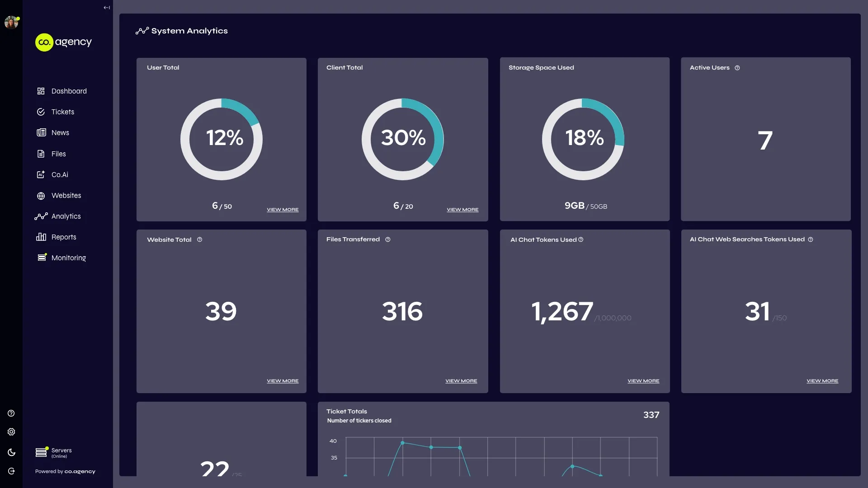Click the Client Total donut chart
Viewport: 868px width, 488px height.
[403, 139]
